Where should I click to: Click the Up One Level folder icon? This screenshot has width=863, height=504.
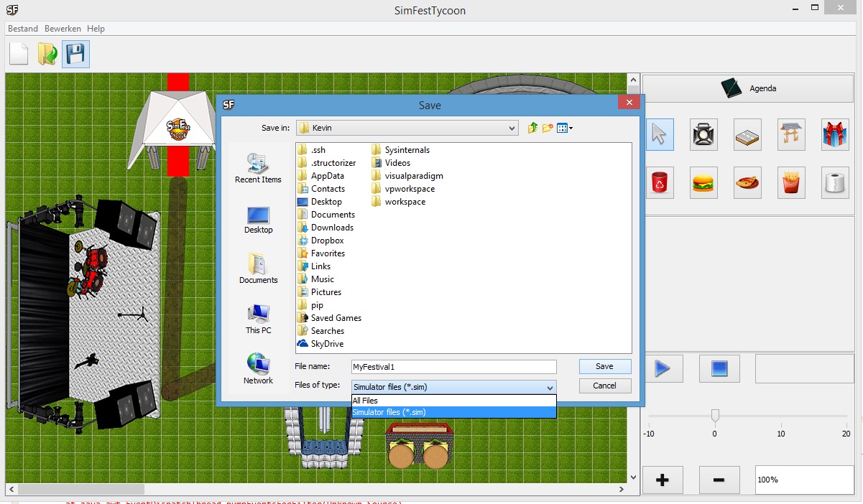coord(532,128)
